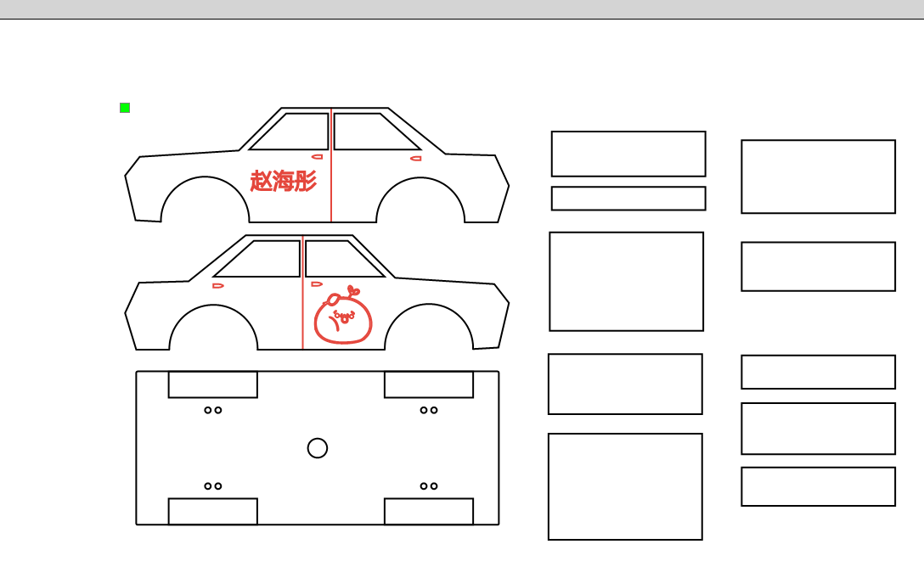Select the chassis plate's bottom-left wheel slot rectangle
924x561 pixels.
click(x=212, y=512)
